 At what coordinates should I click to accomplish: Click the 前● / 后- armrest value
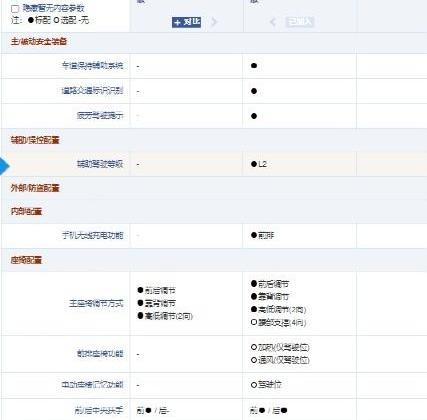(153, 410)
